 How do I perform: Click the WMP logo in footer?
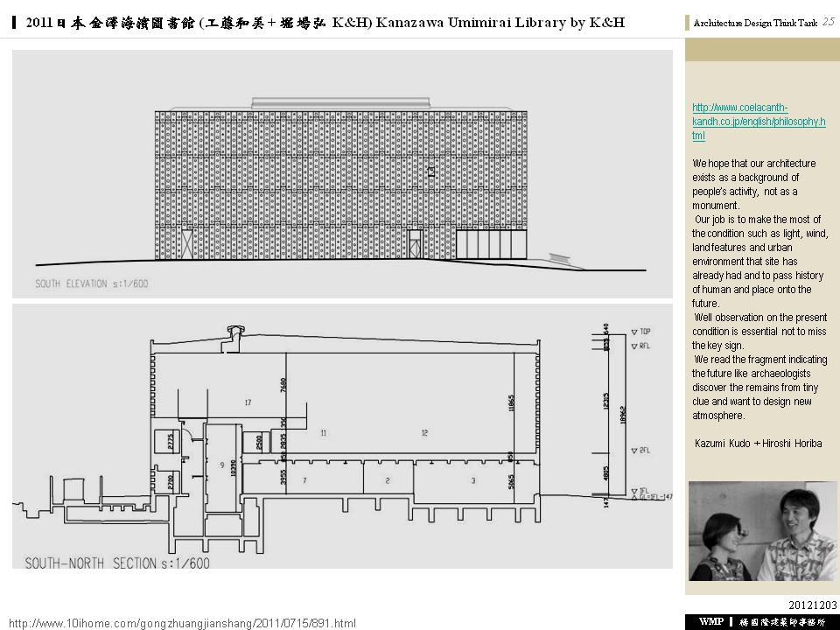pos(710,621)
